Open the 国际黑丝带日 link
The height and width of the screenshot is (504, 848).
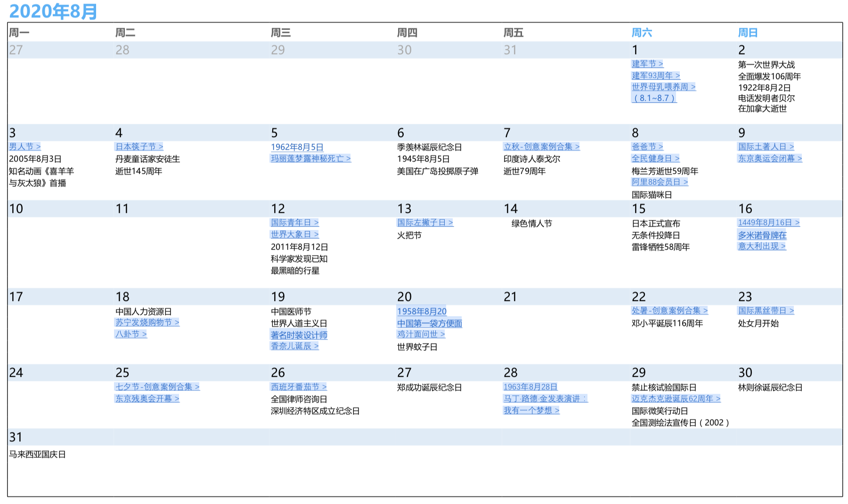point(766,310)
